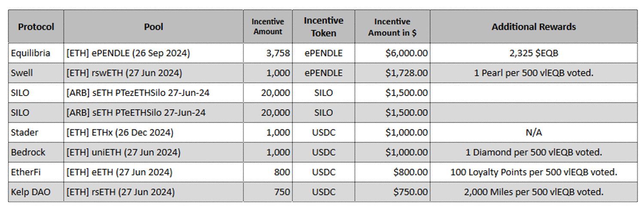644x210 pixels.
Task: Select the Pool column header
Action: 153,27
